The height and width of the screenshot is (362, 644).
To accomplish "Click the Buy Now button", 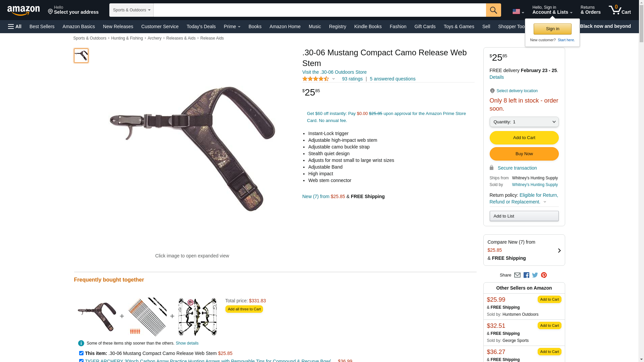I will click(x=524, y=154).
